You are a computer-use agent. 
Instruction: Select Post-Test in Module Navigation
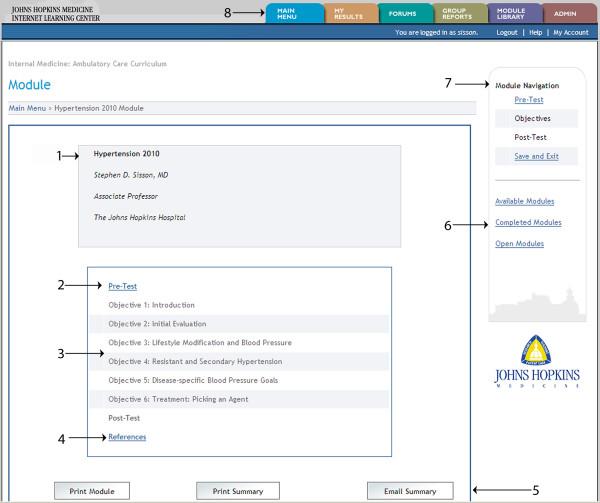tap(530, 137)
